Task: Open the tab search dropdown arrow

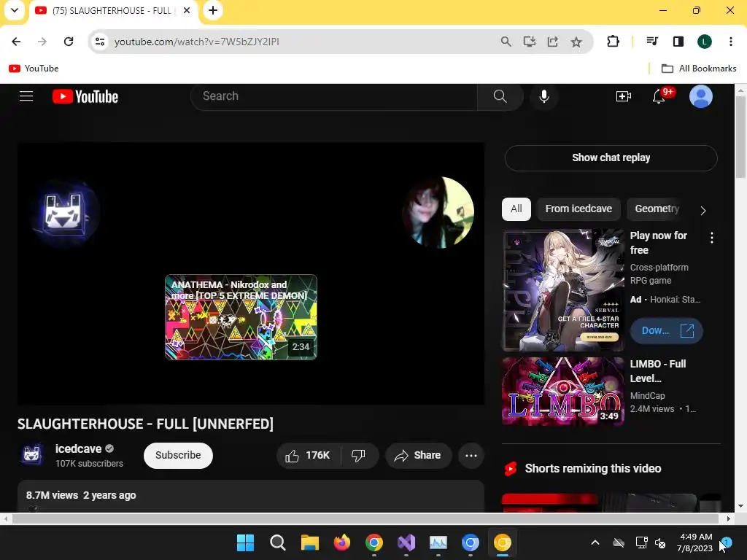Action: 15,10
